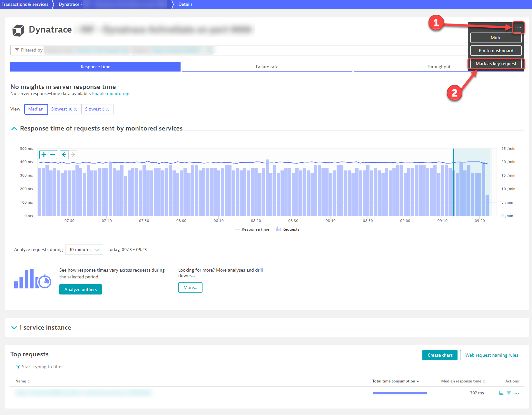Click Enable monitoring link
Image resolution: width=532 pixels, height=415 pixels.
(x=111, y=93)
